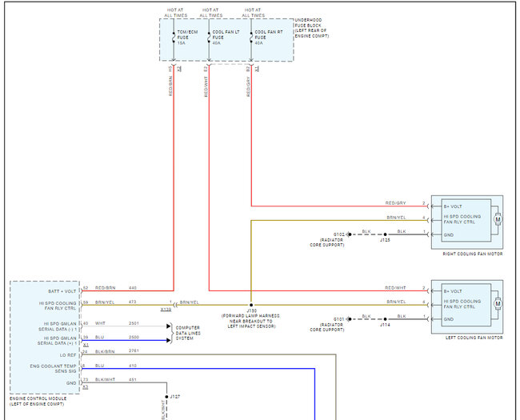This screenshot has height=420, width=520.
Task: Click ECM pin number 40
Action: [x=86, y=323]
